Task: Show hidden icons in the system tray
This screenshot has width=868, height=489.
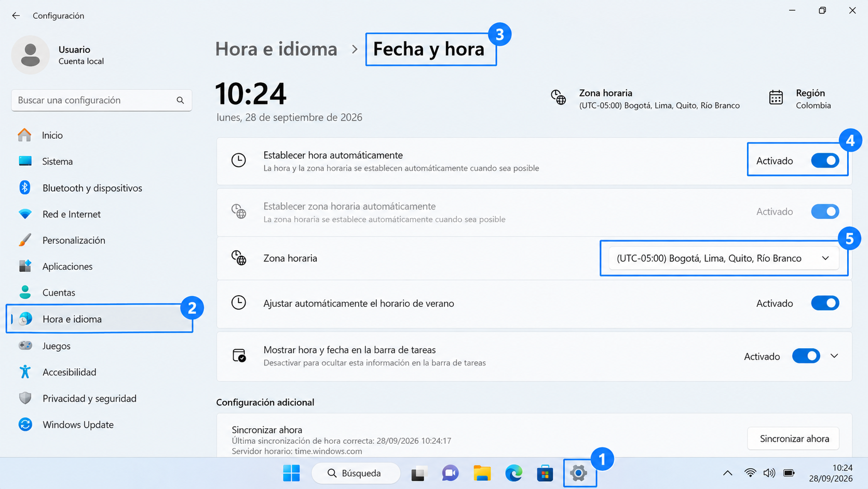Action: [x=728, y=473]
